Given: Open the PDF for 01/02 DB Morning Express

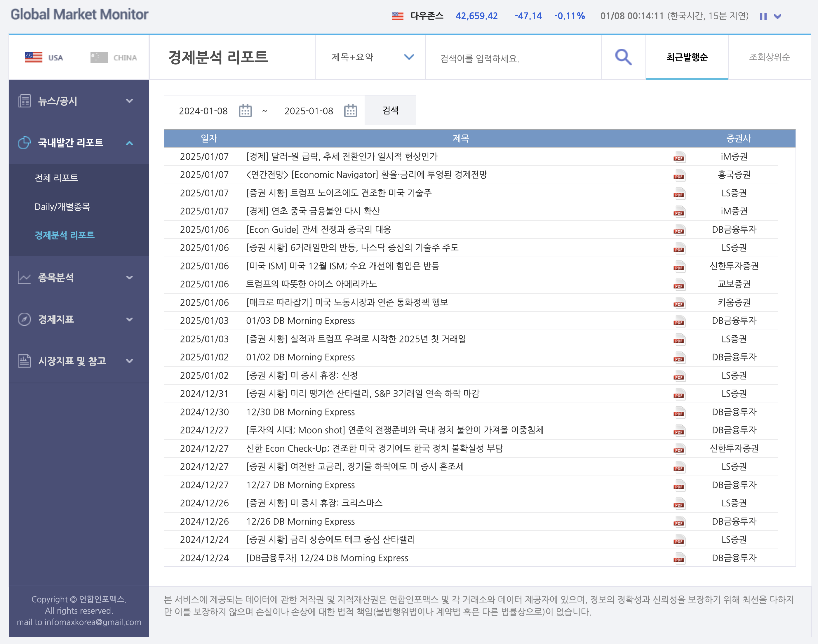Looking at the screenshot, I should coord(679,357).
